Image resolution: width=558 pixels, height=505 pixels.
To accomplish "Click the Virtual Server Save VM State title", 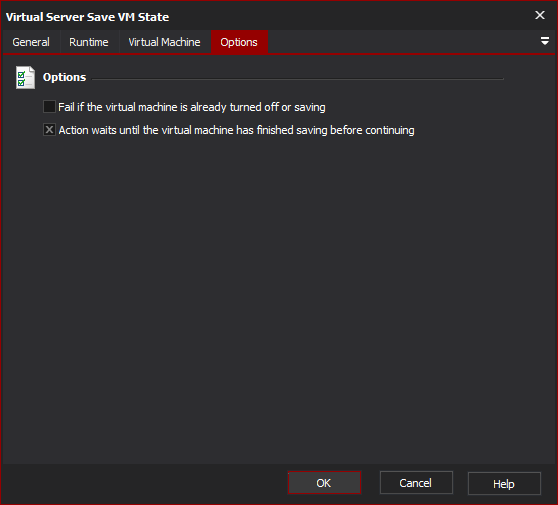I will 88,17.
